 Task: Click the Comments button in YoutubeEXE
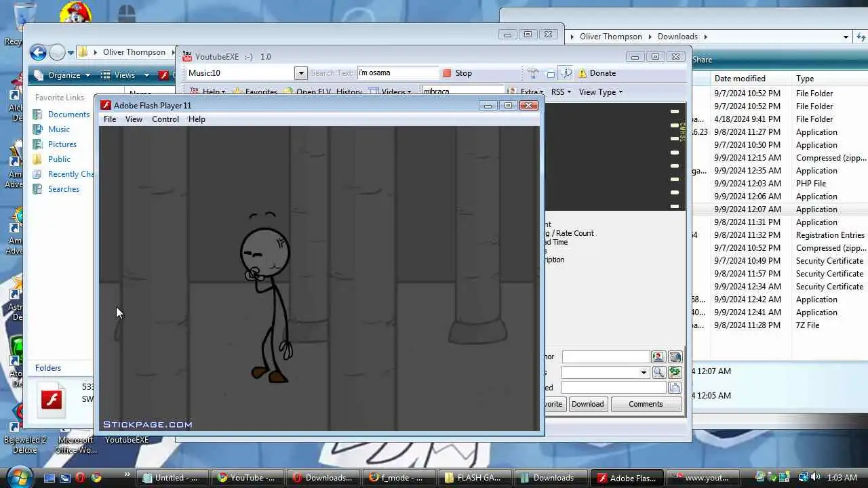(646, 404)
